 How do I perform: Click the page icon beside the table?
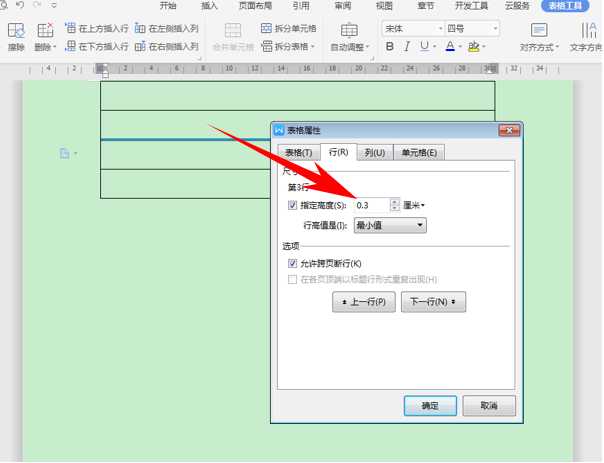pos(65,154)
